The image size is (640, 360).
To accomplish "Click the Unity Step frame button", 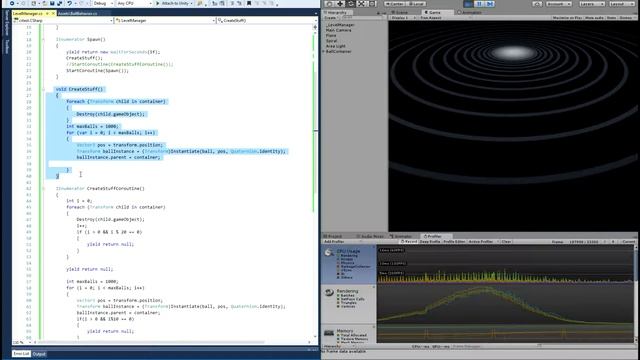I will click(x=490, y=4).
